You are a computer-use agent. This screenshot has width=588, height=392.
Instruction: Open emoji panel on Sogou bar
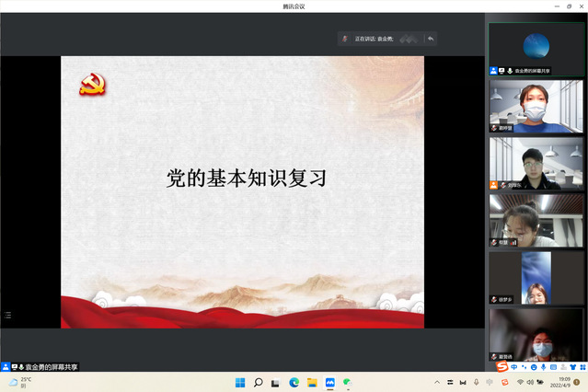(x=534, y=367)
